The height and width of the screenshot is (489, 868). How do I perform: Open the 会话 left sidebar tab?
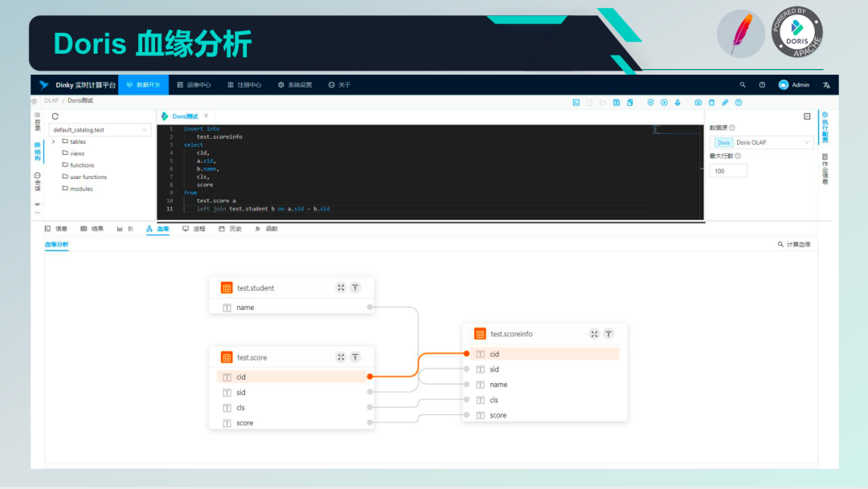coord(37,181)
